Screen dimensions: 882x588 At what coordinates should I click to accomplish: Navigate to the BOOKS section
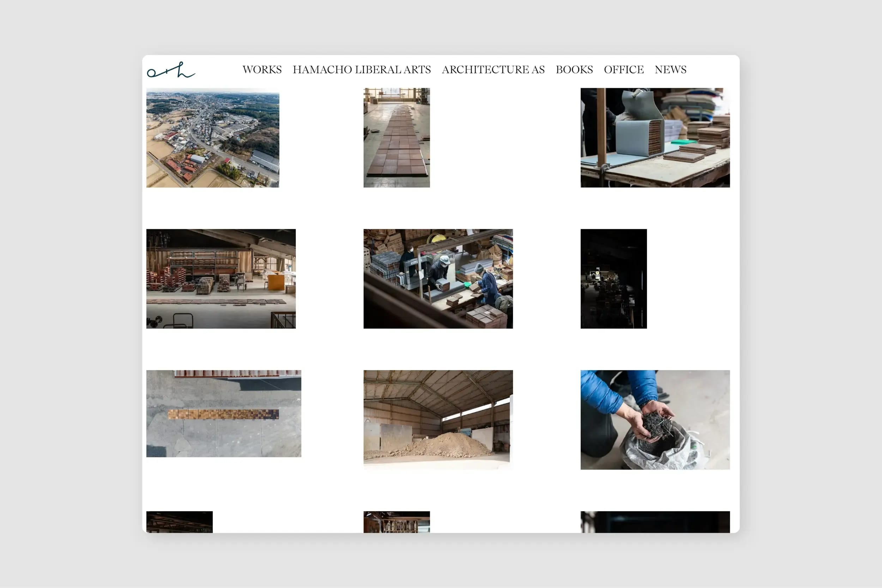pyautogui.click(x=573, y=69)
